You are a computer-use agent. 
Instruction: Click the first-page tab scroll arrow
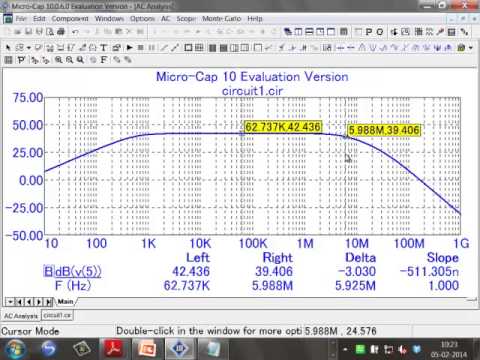pos(19,302)
